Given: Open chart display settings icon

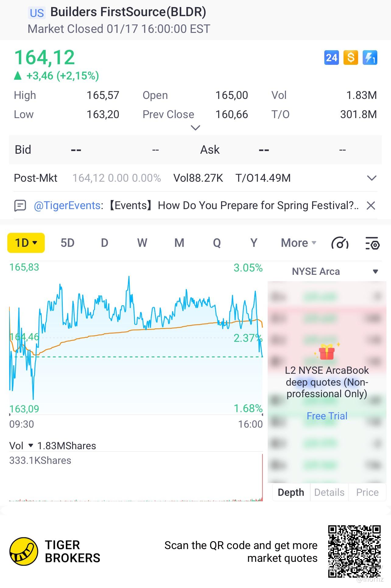Looking at the screenshot, I should point(372,243).
